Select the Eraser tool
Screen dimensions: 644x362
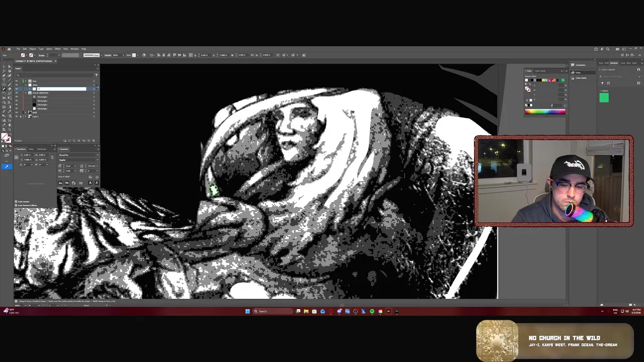point(10,89)
